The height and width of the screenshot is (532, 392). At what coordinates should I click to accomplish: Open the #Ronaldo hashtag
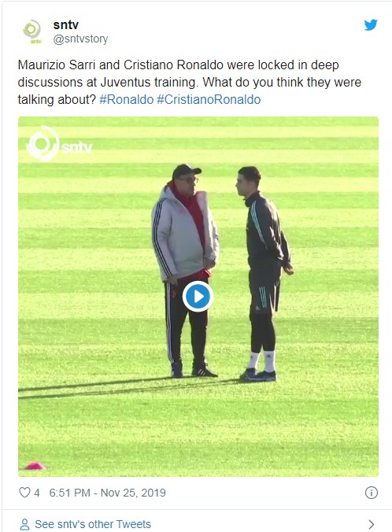127,100
